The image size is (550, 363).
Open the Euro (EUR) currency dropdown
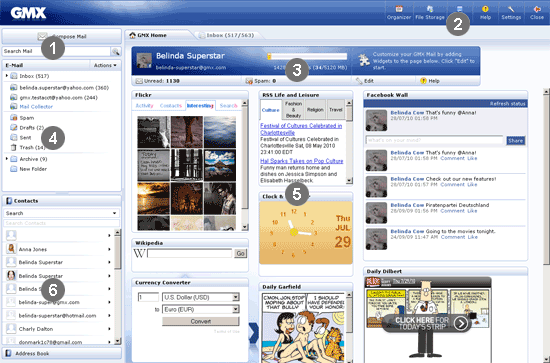point(201,310)
